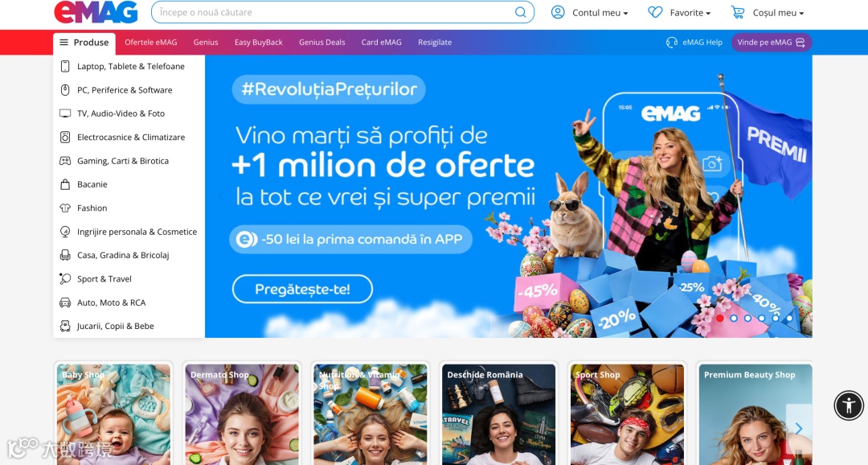Screen dimensions: 868x465
Task: Click the Favorite heart icon
Action: pos(655,12)
